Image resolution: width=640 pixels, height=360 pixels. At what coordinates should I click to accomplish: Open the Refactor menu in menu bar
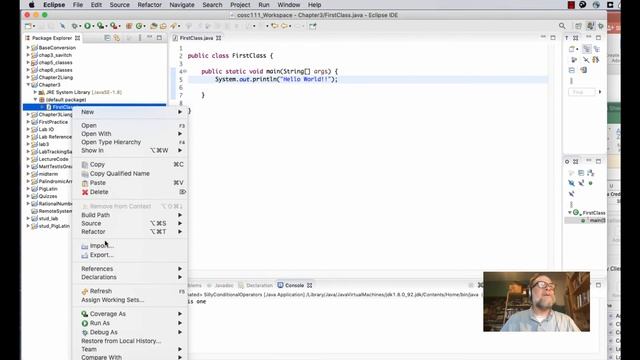(x=149, y=5)
